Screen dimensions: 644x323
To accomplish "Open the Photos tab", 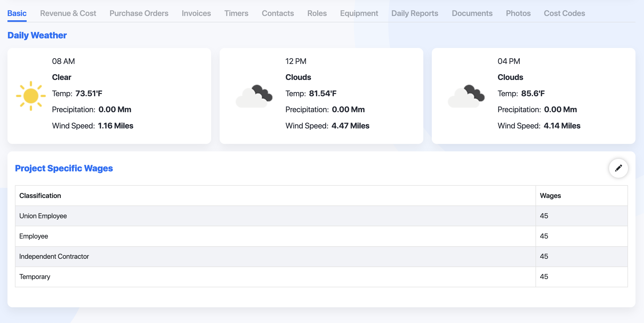I will pyautogui.click(x=518, y=13).
